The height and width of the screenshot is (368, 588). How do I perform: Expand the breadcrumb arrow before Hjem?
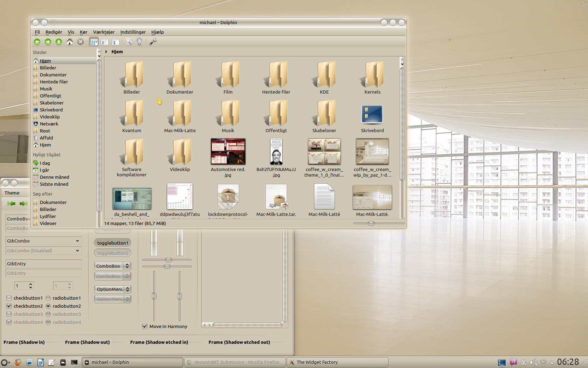[x=106, y=52]
